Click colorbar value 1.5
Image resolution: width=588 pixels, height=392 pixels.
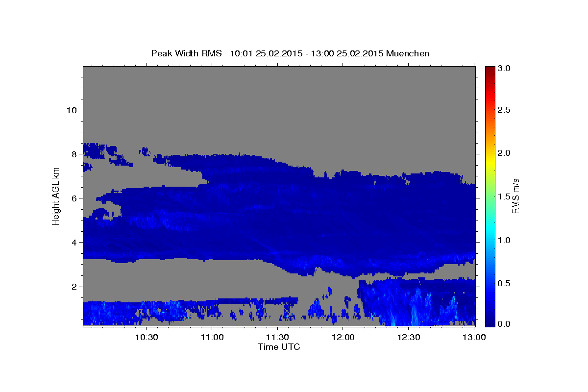pos(504,196)
